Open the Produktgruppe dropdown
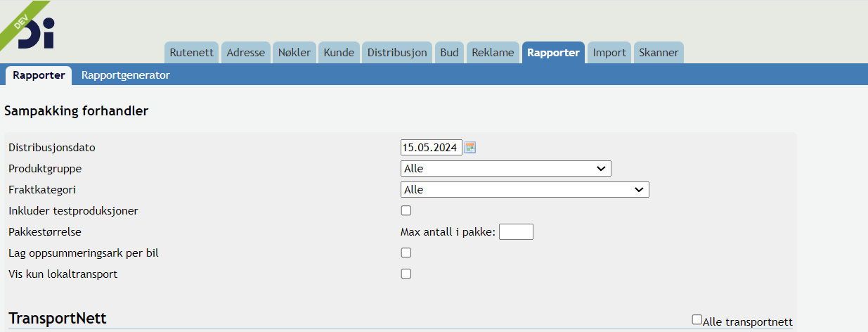868x332 pixels. pos(506,169)
